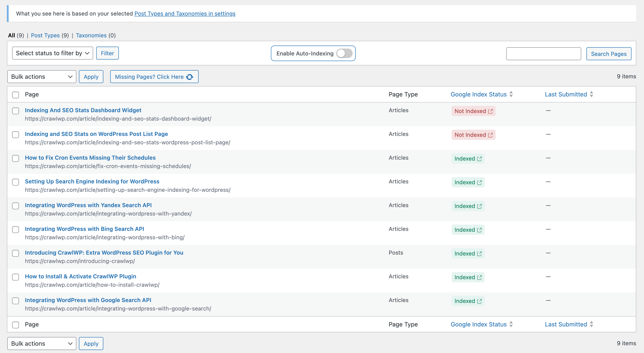Image resolution: width=644 pixels, height=353 pixels.
Task: Check box for WordPress Post List Page row
Action: 16,135
